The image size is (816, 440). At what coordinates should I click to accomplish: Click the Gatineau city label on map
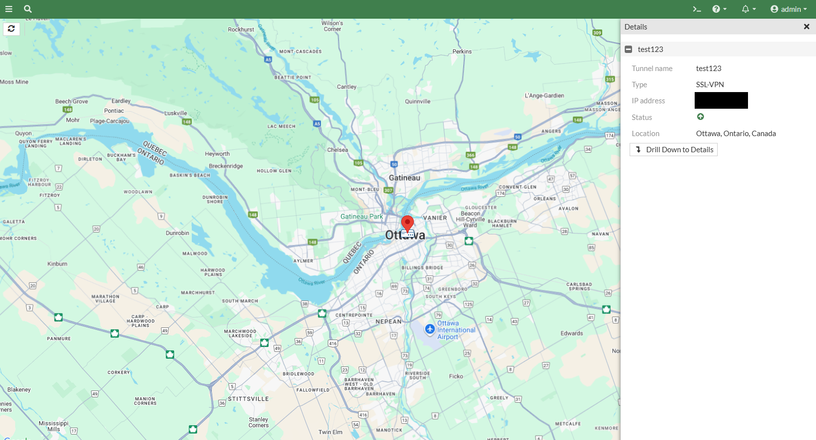pyautogui.click(x=404, y=178)
